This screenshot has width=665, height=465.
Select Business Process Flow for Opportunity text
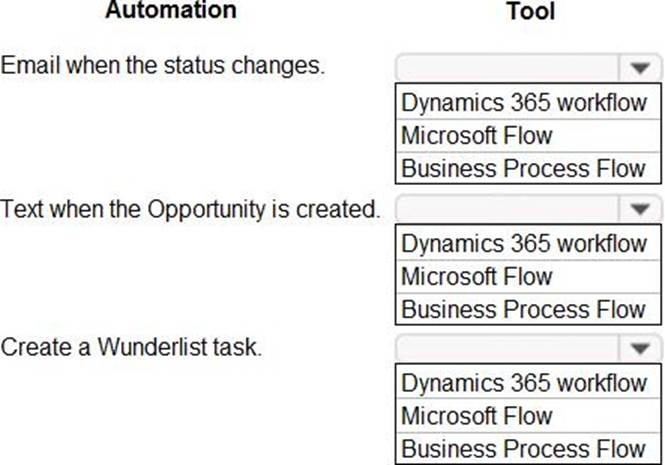pyautogui.click(x=524, y=309)
